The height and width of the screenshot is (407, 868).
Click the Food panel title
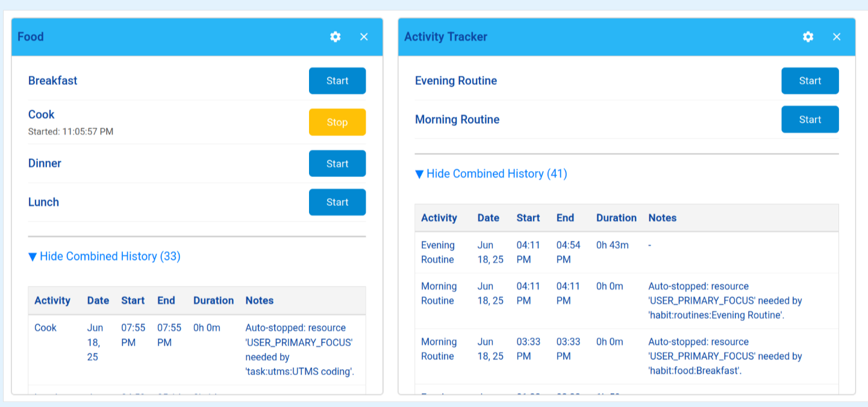click(31, 37)
